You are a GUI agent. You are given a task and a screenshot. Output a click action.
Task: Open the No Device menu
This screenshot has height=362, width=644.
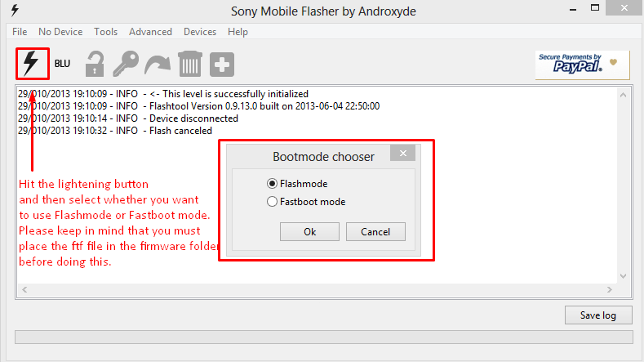[60, 32]
